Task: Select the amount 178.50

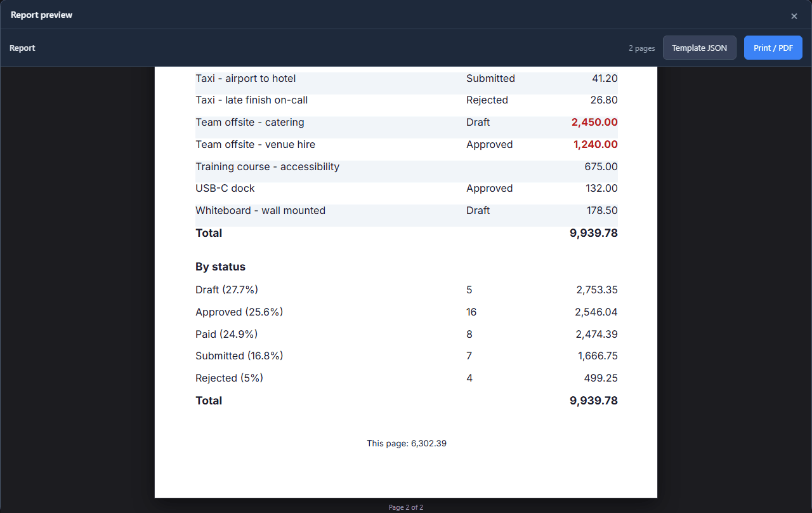Action: (x=601, y=210)
